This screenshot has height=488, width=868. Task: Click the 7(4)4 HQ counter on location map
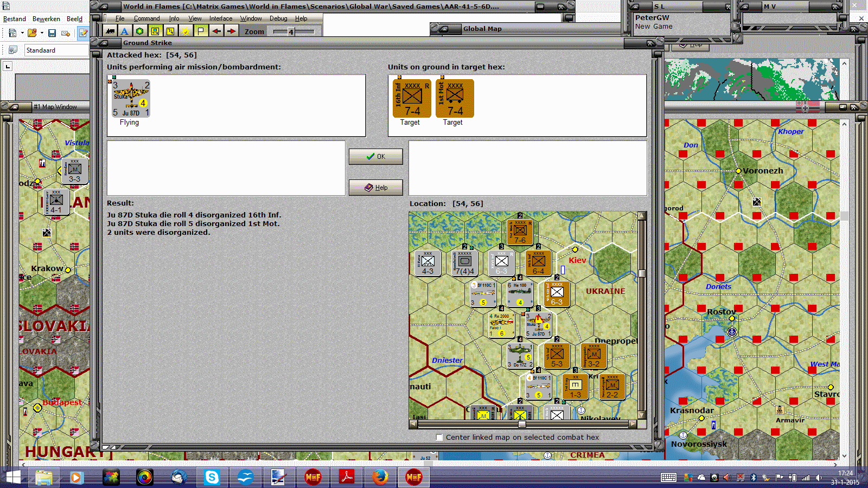(x=464, y=263)
